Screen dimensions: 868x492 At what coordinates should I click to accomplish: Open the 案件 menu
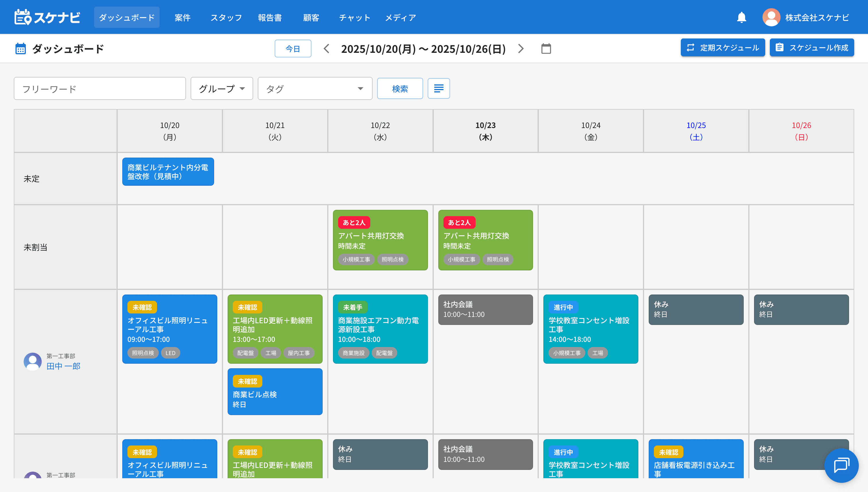183,18
